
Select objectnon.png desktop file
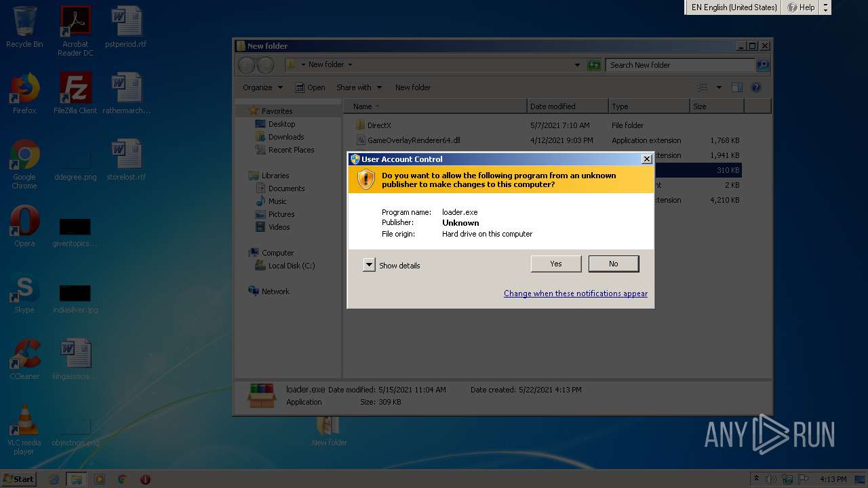[x=75, y=432]
